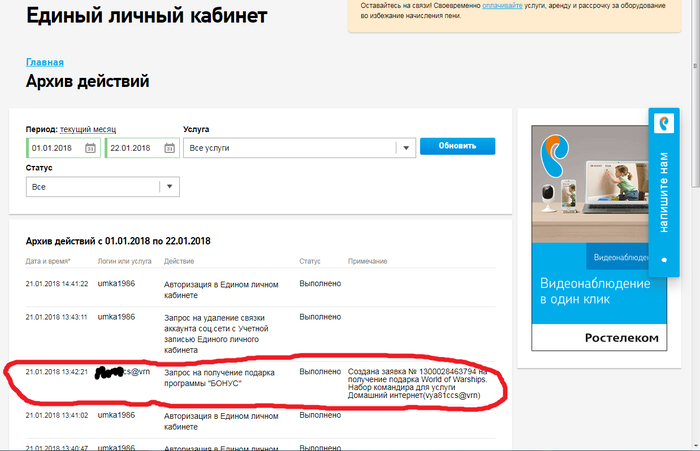Open the start date calendar picker icon
700x451 pixels.
click(x=91, y=148)
